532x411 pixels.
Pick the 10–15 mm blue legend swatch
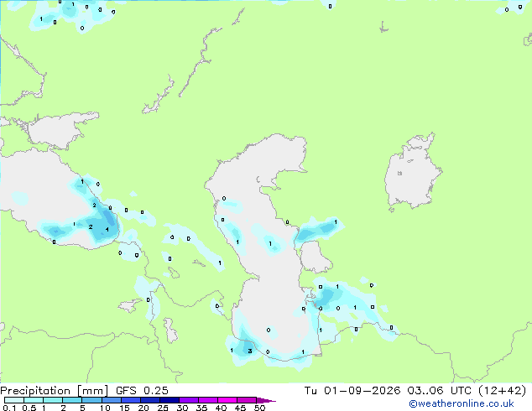[111, 400]
